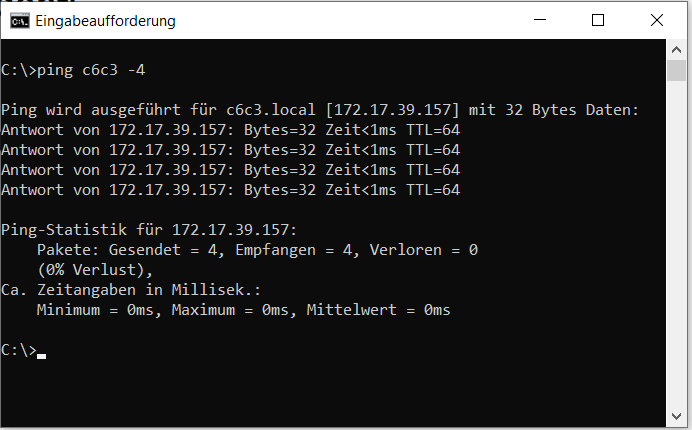Place cursor at the final C:\> prompt
This screenshot has width=692, height=430.
[x=41, y=351]
